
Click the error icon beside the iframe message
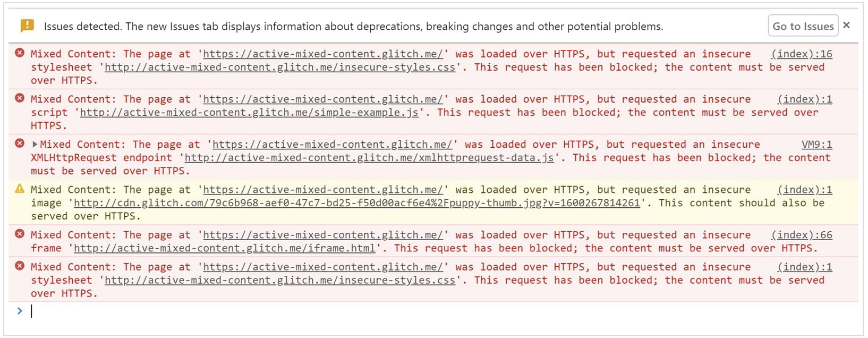pyautogui.click(x=20, y=234)
